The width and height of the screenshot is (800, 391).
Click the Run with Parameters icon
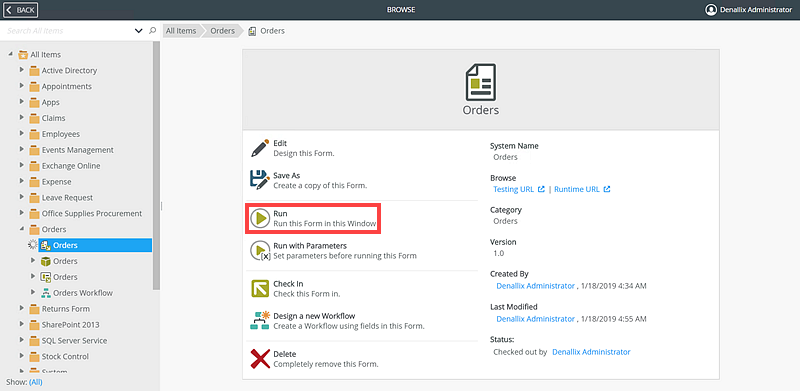(x=260, y=251)
